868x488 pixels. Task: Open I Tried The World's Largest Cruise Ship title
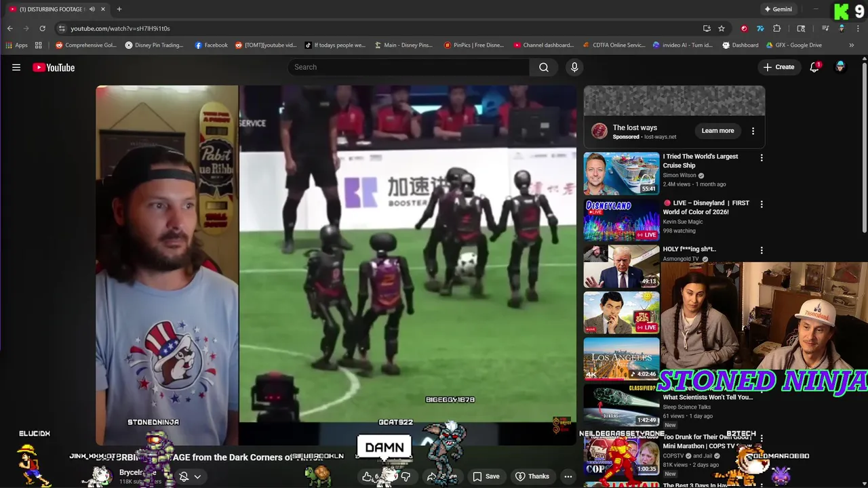pyautogui.click(x=701, y=161)
